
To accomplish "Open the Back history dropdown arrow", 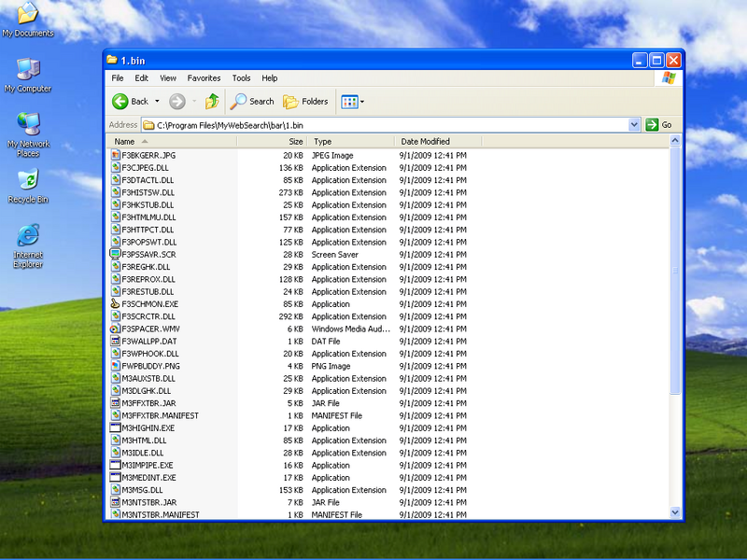I will tap(157, 102).
